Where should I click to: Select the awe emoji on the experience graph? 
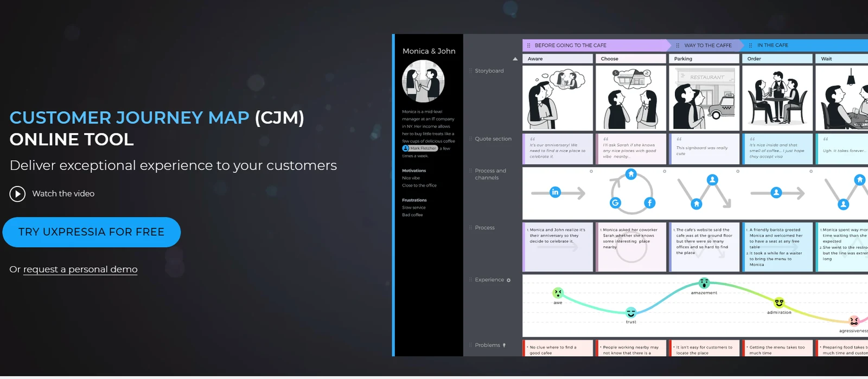click(x=558, y=293)
